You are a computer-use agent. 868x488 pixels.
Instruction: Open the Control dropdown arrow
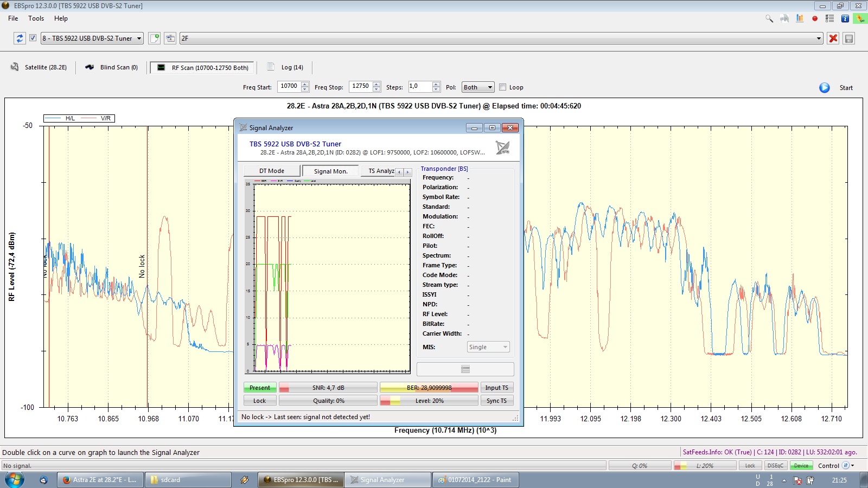click(852, 466)
